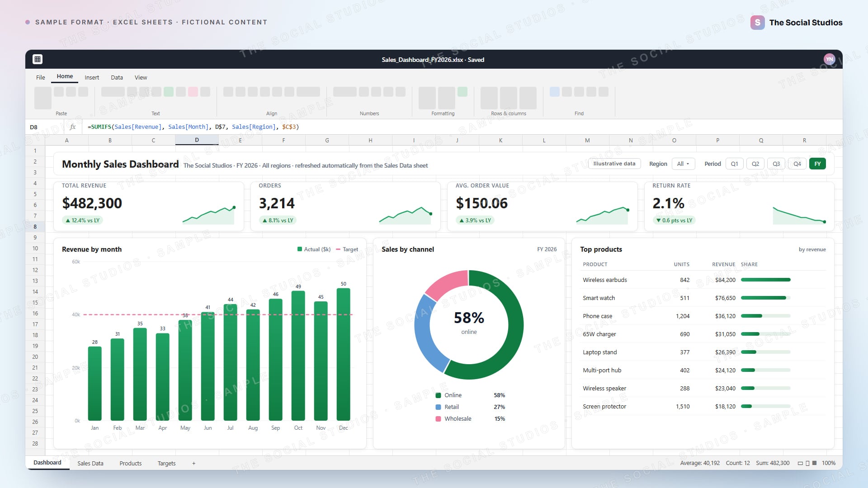Image resolution: width=868 pixels, height=488 pixels.
Task: Click the $36,120 Phone case revenue
Action: [x=725, y=316]
